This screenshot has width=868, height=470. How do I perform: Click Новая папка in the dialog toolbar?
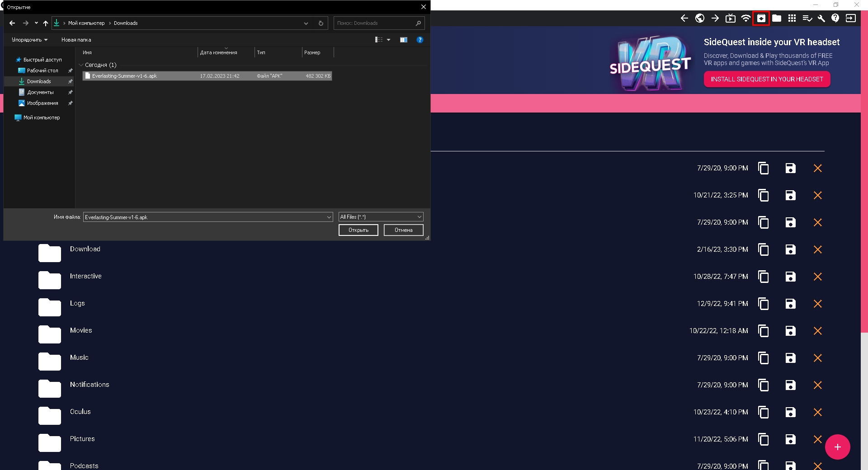pos(76,40)
